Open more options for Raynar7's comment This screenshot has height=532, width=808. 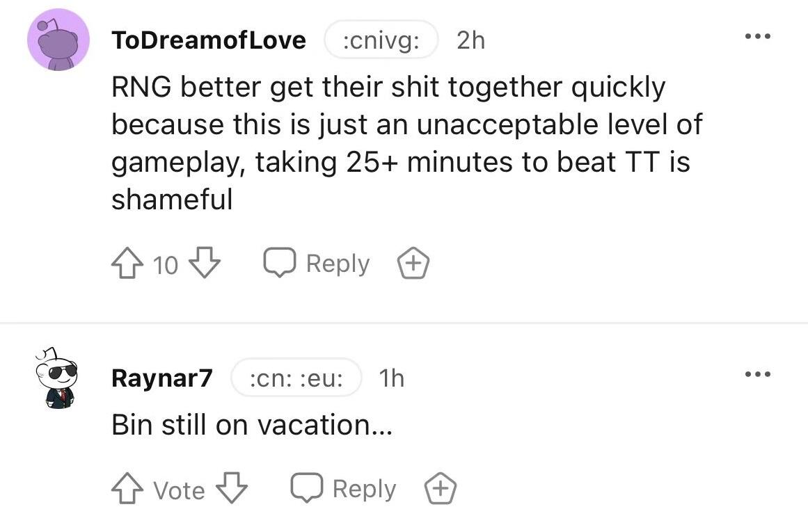click(x=757, y=375)
